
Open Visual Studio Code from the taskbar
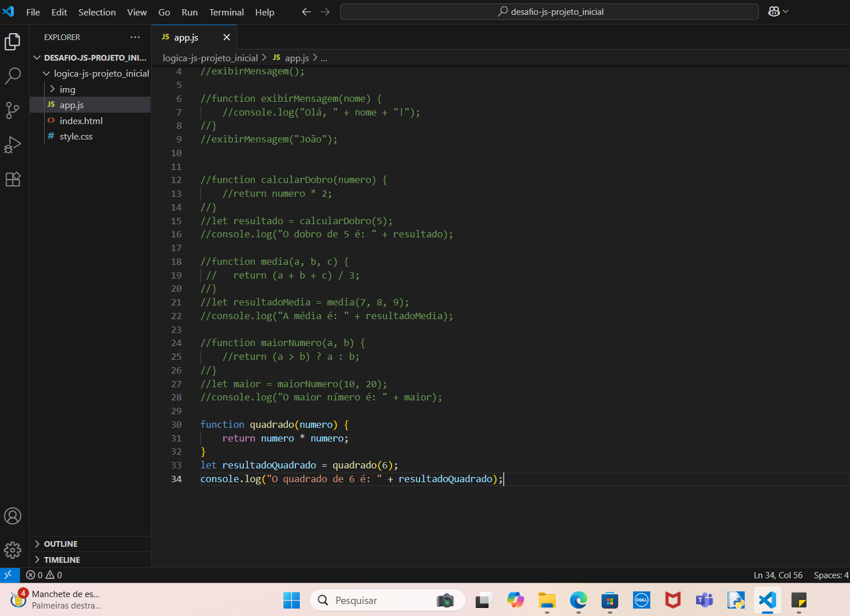point(768,600)
